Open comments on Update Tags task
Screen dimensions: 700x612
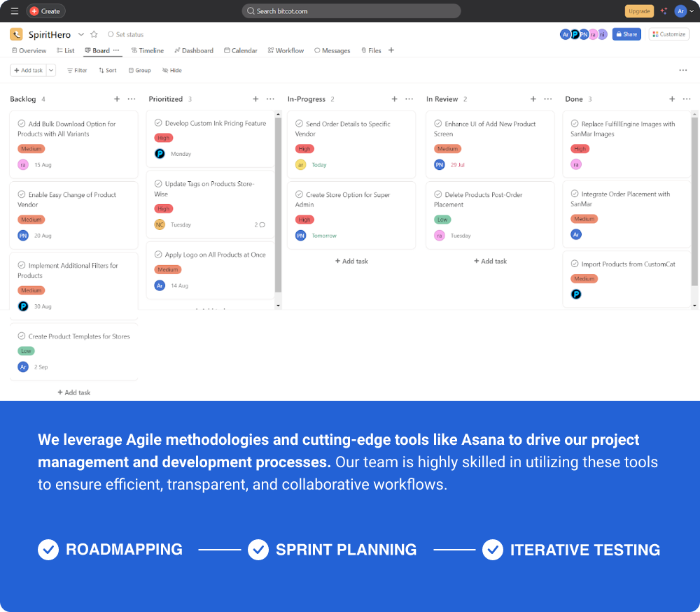point(260,225)
